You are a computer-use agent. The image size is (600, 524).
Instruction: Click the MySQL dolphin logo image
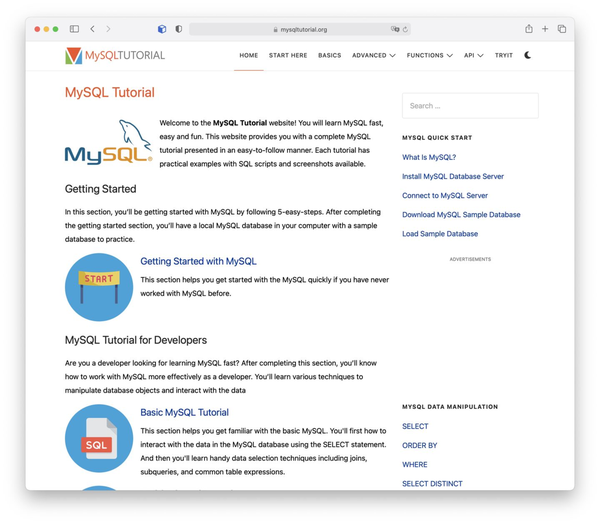point(109,142)
